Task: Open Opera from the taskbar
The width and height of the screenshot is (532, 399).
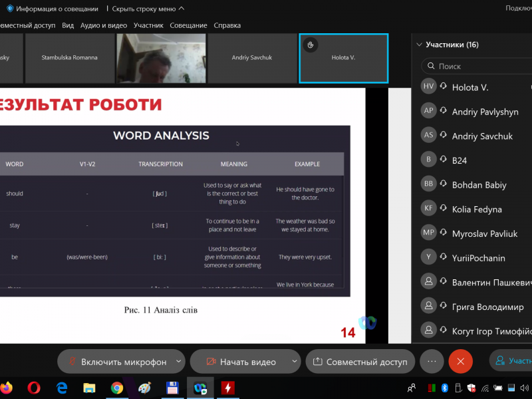Action: [x=35, y=387]
